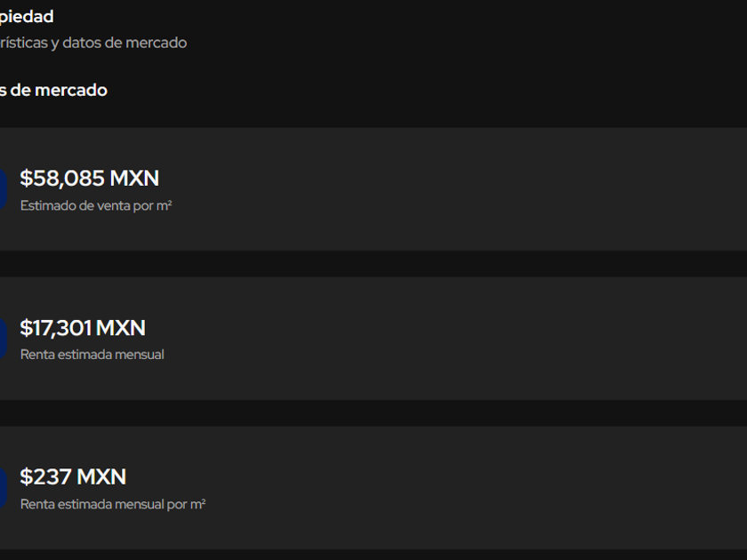This screenshot has width=747, height=560.
Task: Click the $237 rent per m² amount
Action: click(x=45, y=477)
